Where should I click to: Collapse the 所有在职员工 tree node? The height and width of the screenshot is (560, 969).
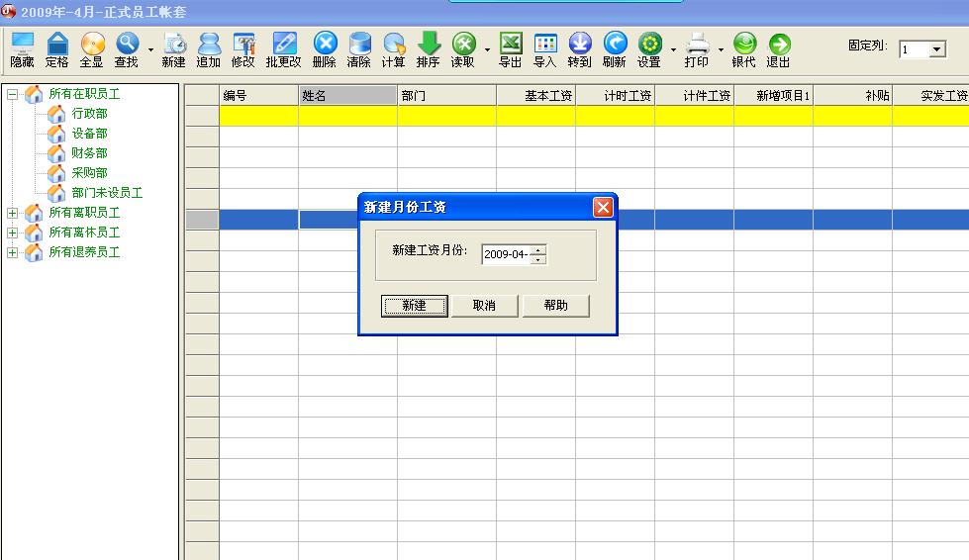click(12, 94)
